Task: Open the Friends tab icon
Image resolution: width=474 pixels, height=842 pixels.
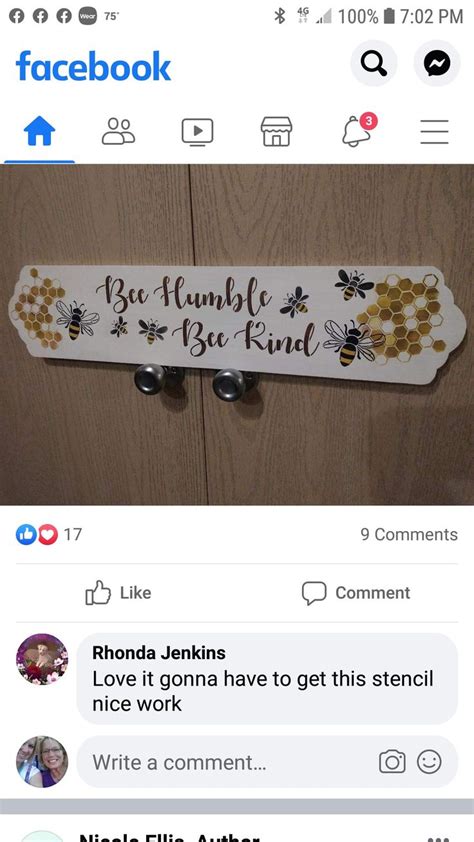Action: [x=118, y=132]
